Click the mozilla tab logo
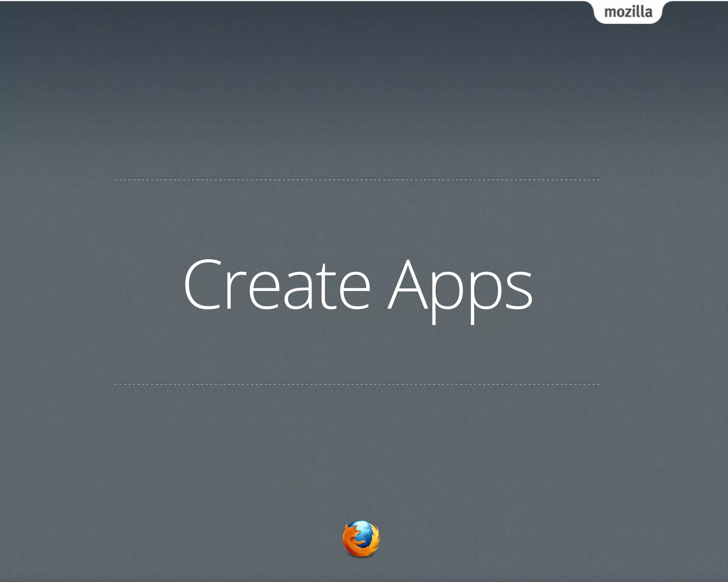Screen dimensions: 728x582 628,12
